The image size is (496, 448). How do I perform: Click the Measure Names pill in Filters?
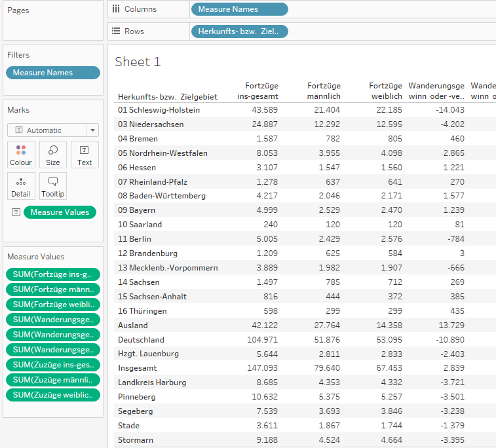(x=52, y=73)
